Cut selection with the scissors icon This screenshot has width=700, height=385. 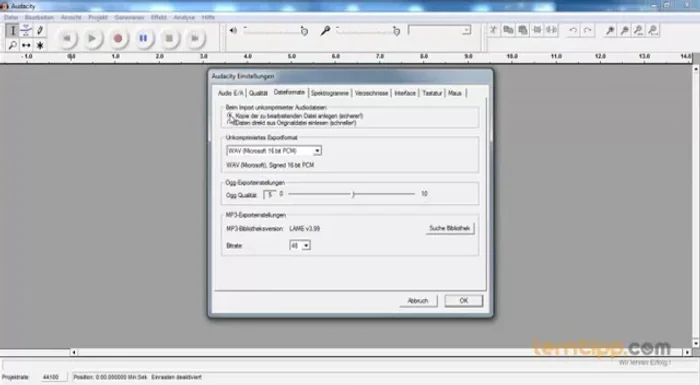(493, 30)
